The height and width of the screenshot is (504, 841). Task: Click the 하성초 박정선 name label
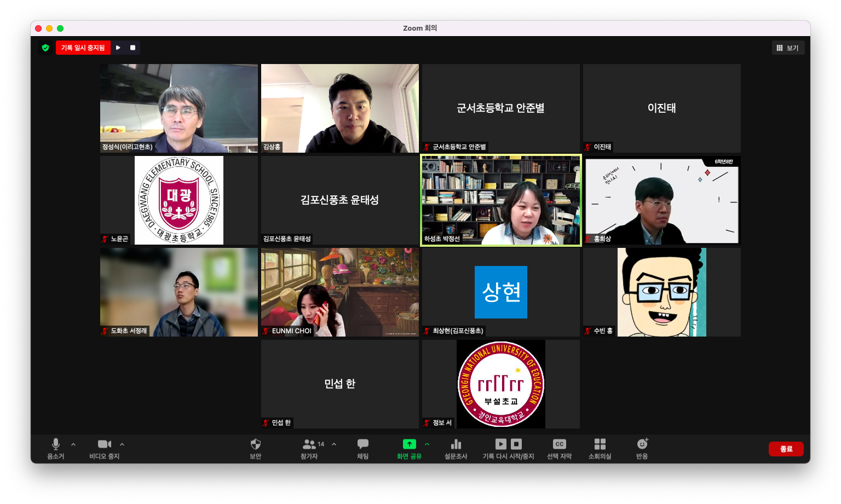point(442,239)
